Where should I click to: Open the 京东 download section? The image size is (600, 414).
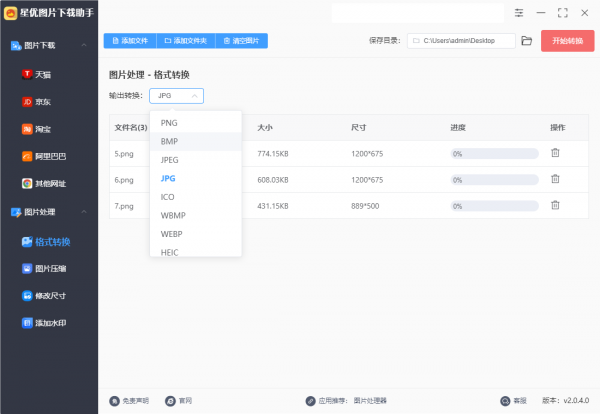click(37, 102)
